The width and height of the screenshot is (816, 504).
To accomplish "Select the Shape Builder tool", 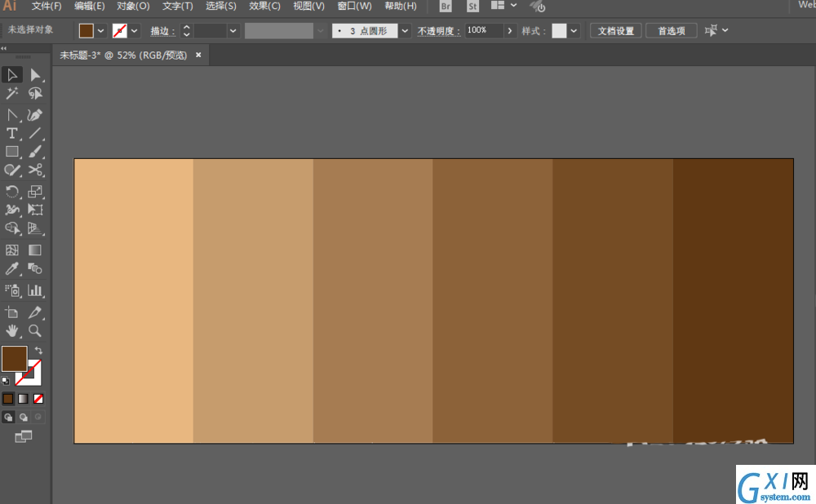I will [x=12, y=228].
